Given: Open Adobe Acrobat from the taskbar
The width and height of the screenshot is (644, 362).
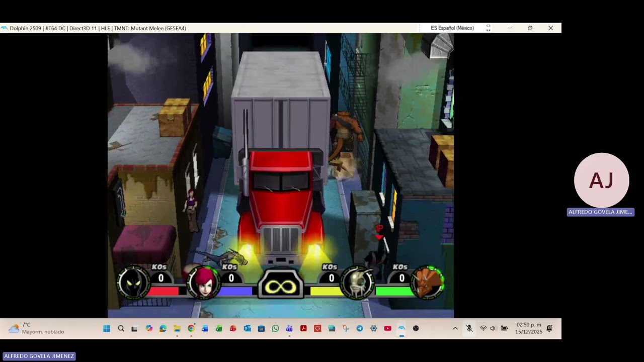Looking at the screenshot, I should (x=303, y=328).
